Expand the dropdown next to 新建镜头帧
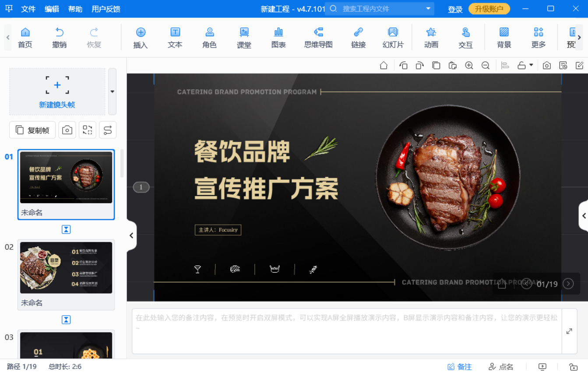588x372 pixels. point(113,91)
